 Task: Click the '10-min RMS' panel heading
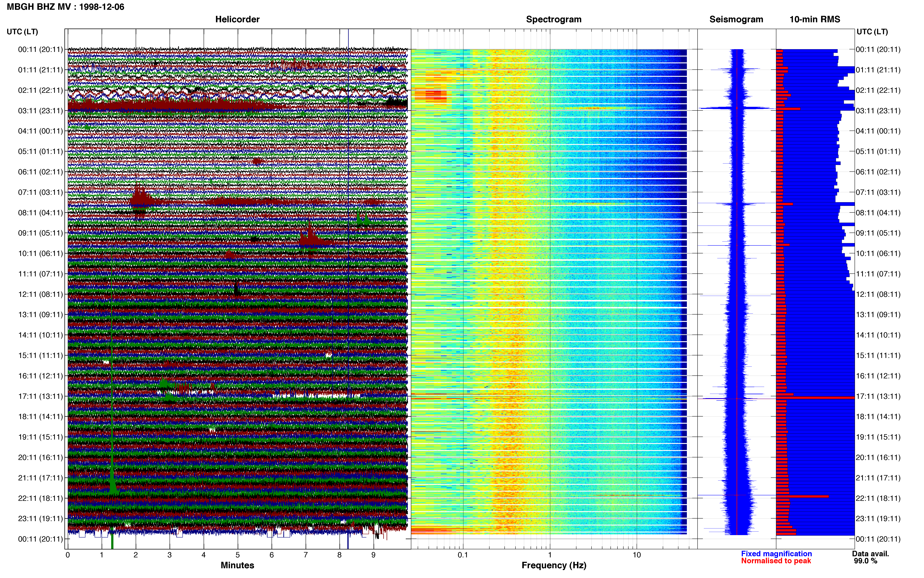815,19
